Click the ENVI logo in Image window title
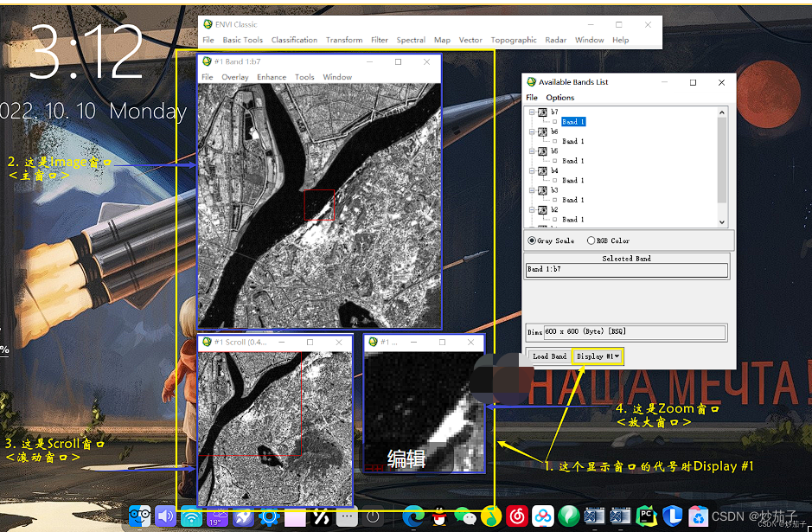The height and width of the screenshot is (532, 812). click(207, 61)
